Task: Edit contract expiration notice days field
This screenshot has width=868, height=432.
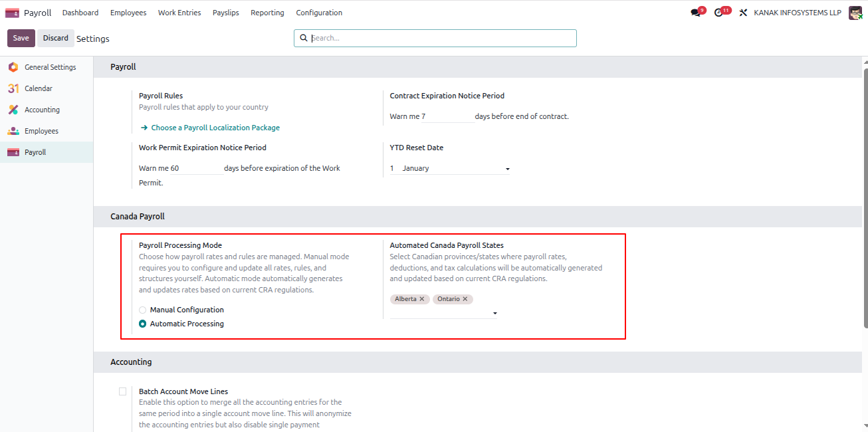Action: click(447, 116)
